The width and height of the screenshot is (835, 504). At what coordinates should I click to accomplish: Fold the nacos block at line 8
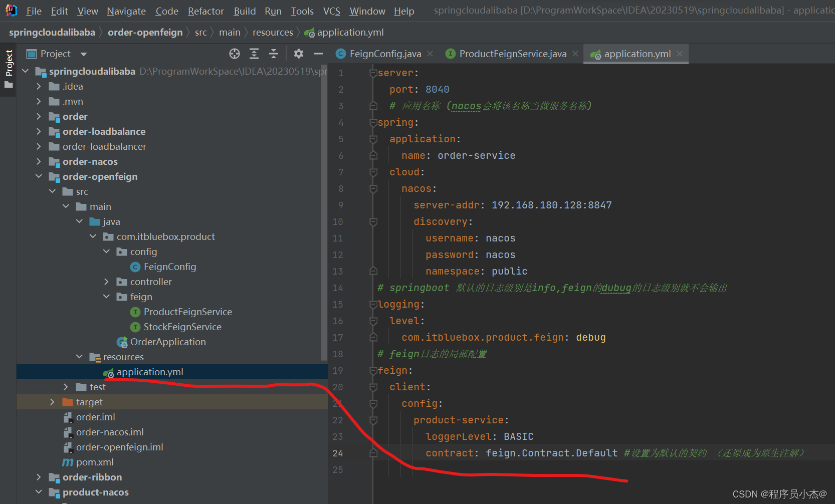373,188
